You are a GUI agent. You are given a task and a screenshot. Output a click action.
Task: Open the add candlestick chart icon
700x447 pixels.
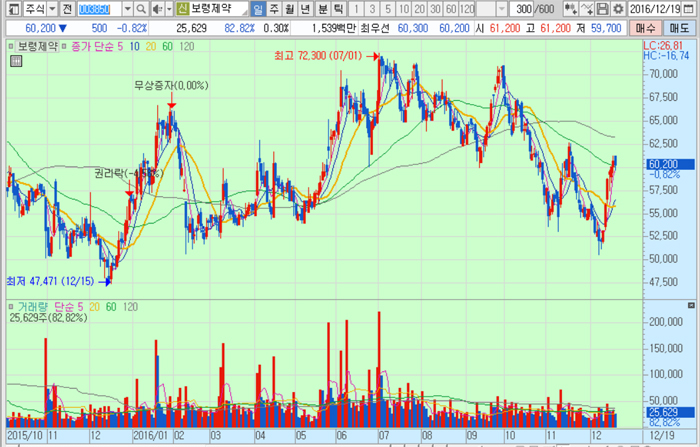pos(570,8)
